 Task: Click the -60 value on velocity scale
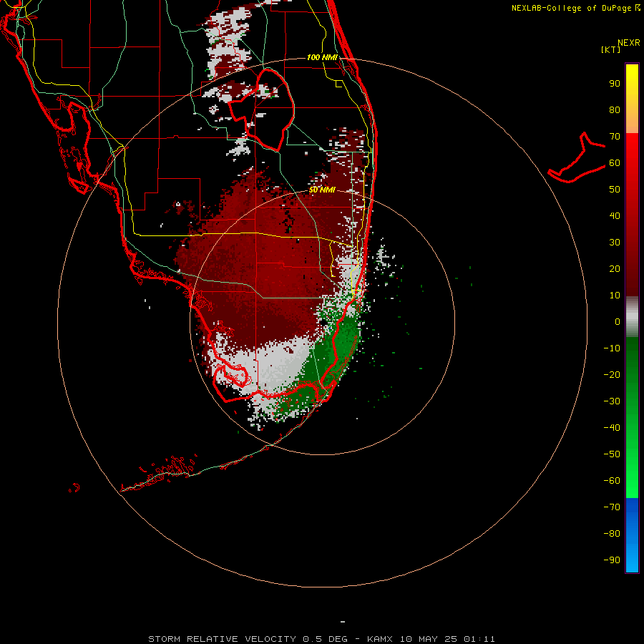pyautogui.click(x=612, y=481)
